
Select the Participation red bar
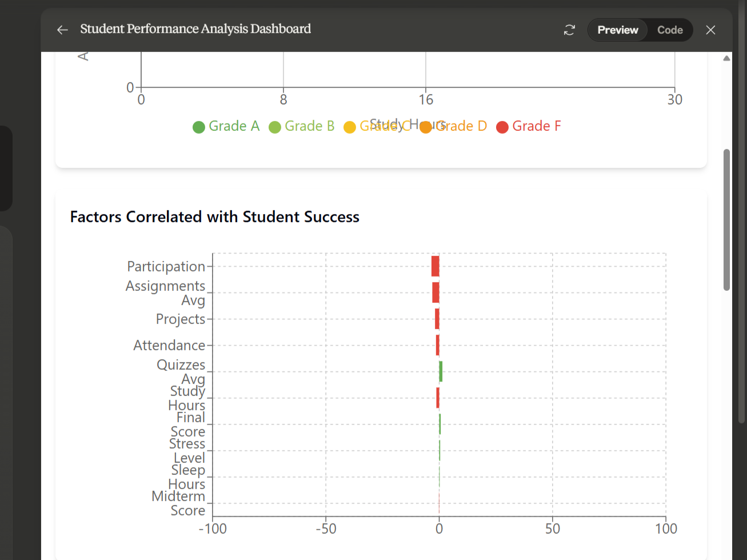pyautogui.click(x=436, y=266)
